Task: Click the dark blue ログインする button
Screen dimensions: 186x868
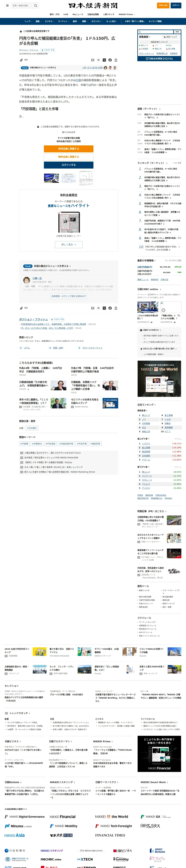Action: pos(69,165)
